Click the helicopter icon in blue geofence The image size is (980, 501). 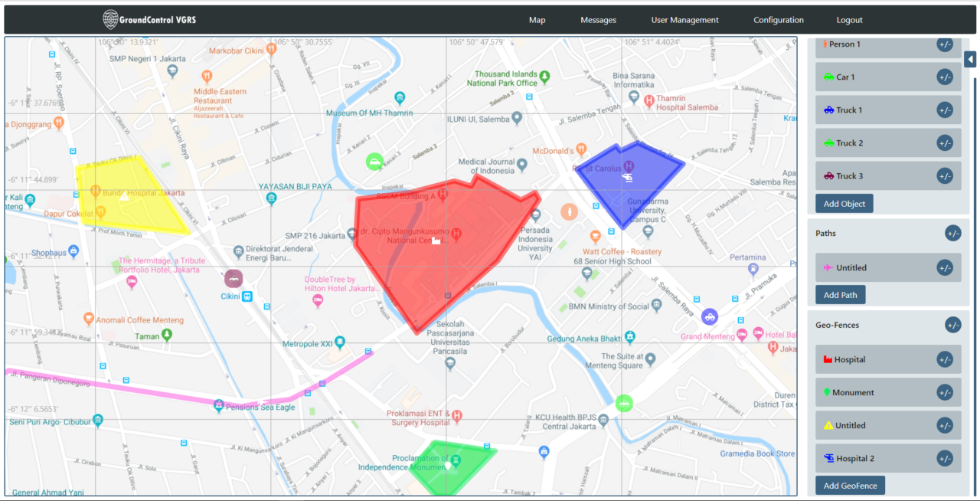626,178
